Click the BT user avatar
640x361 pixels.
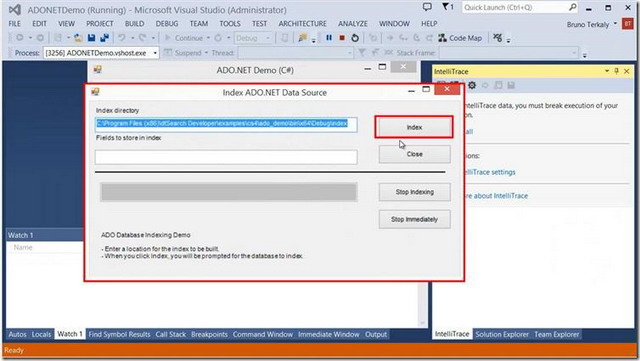tap(627, 24)
